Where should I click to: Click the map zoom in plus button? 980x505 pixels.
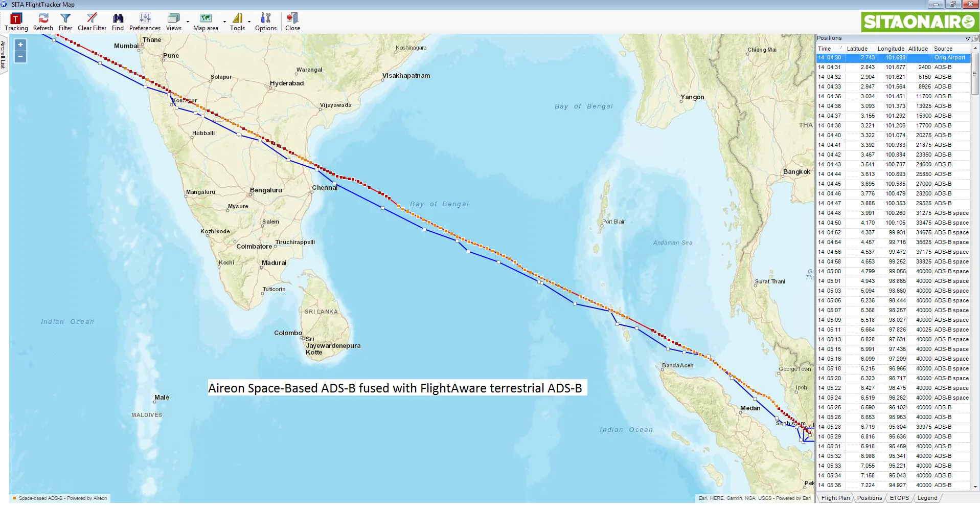pos(20,45)
